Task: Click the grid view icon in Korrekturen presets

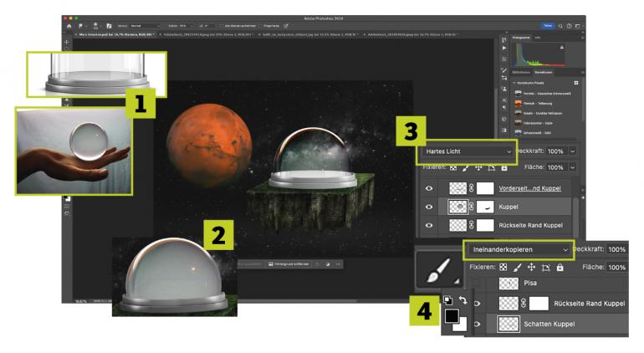Action: (576, 83)
